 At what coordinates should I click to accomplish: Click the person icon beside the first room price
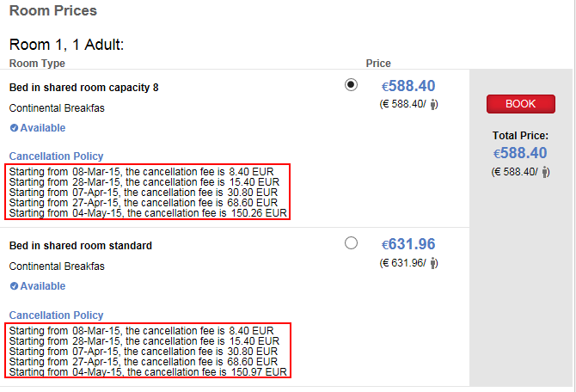coord(434,104)
